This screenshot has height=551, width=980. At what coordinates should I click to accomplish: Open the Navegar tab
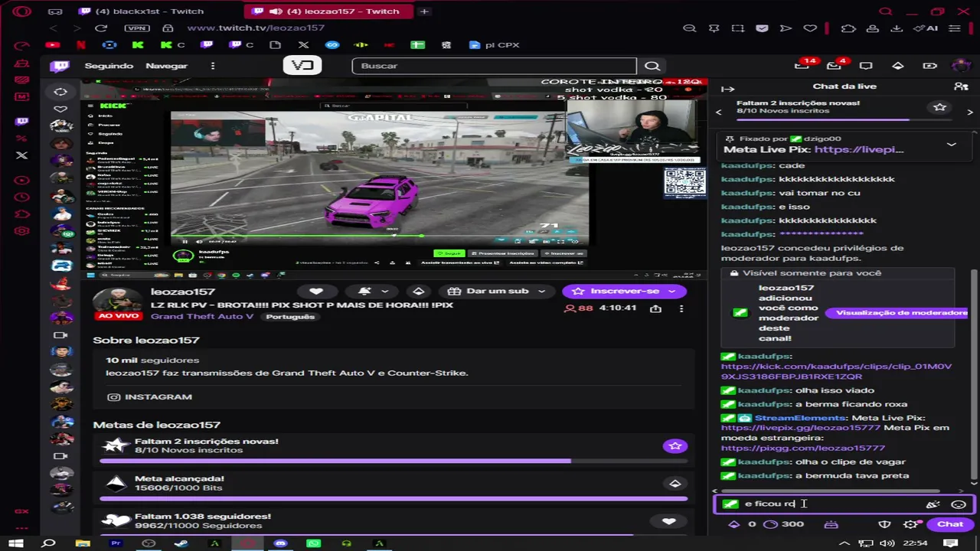[166, 66]
